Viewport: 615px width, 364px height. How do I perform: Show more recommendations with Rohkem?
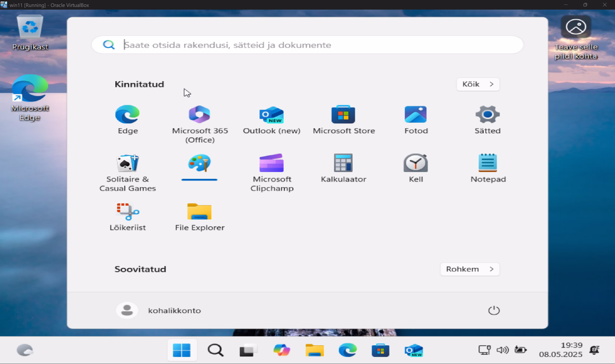pos(470,269)
